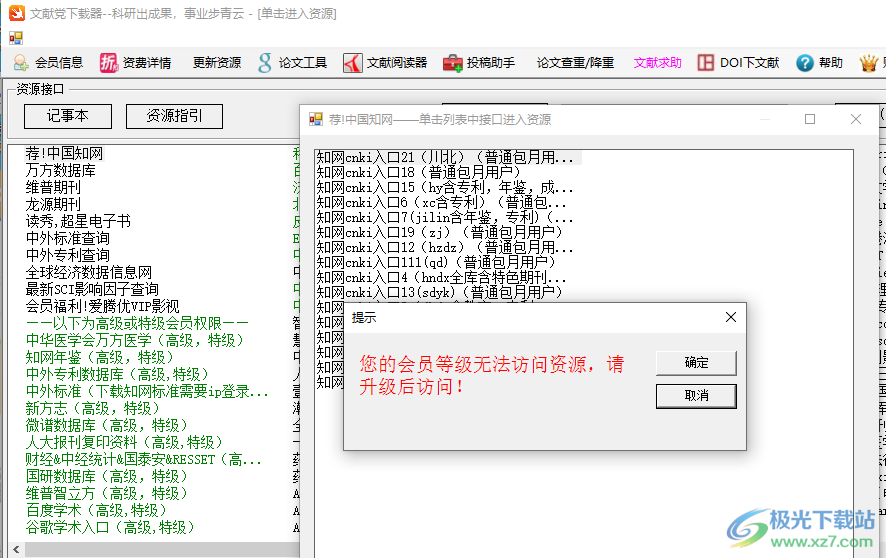This screenshot has width=886, height=558.
Task: Select 荐!中国知网 in resource list
Action: (64, 154)
